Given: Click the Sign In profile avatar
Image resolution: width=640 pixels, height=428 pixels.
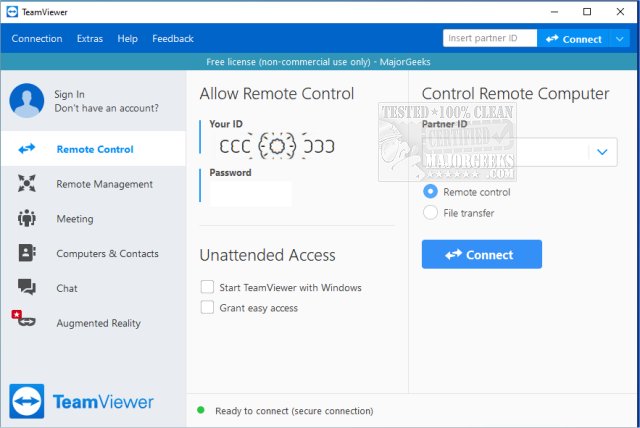Looking at the screenshot, I should pyautogui.click(x=27, y=100).
